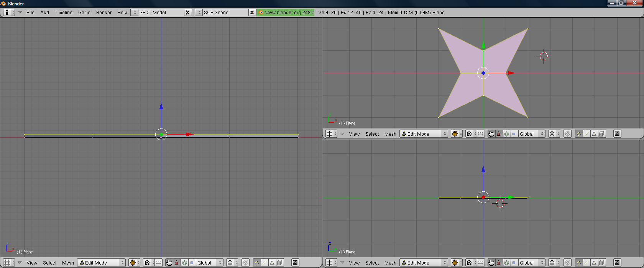Image resolution: width=644 pixels, height=268 pixels.
Task: Open the File menu
Action: click(30, 12)
